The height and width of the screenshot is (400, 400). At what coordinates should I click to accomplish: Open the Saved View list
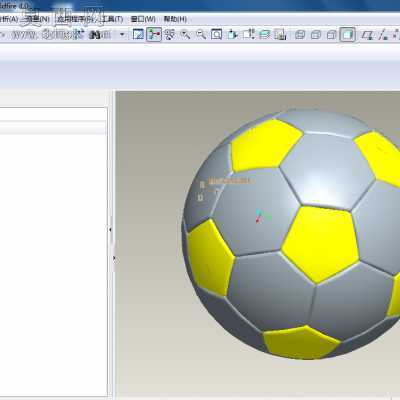[248, 34]
